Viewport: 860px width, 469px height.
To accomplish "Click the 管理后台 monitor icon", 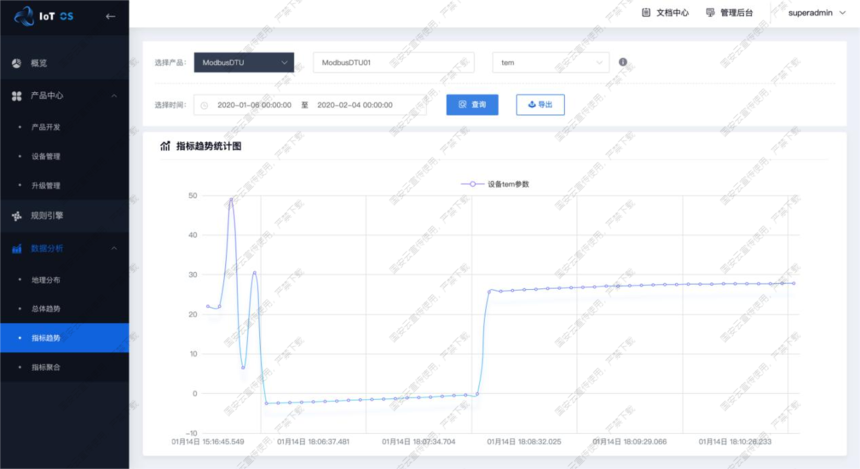I will tap(710, 13).
